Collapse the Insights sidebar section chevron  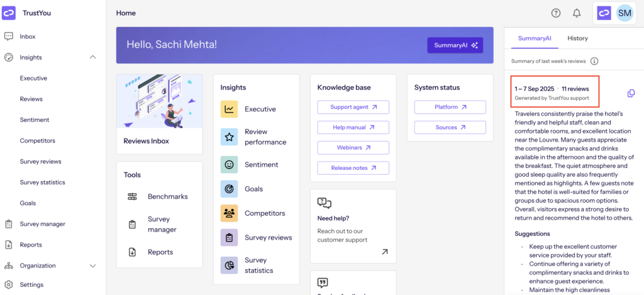(x=93, y=57)
